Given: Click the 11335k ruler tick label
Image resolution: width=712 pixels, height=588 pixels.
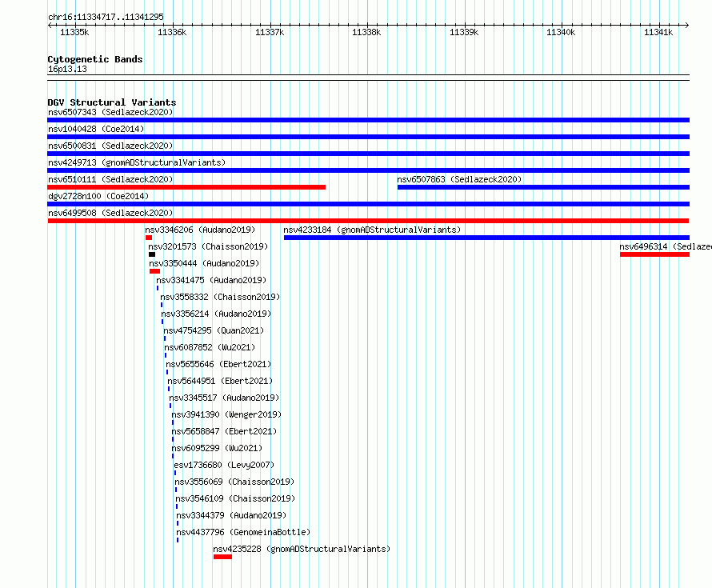Looking at the screenshot, I should coord(74,32).
